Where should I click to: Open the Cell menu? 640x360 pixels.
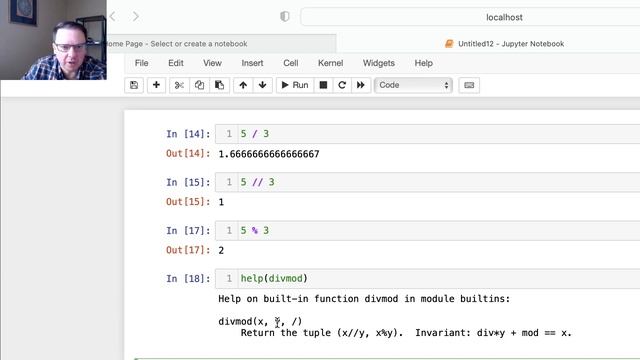click(x=291, y=63)
